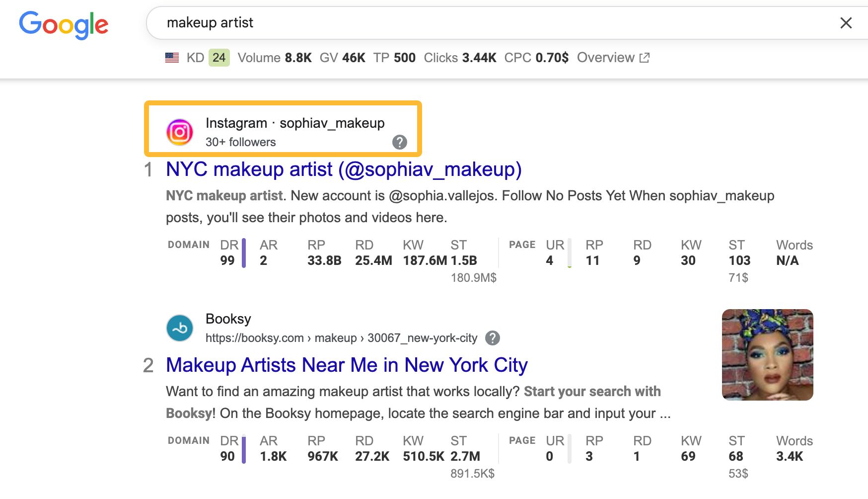This screenshot has width=868, height=499.
Task: Click the CPC 0.70$ metric
Action: coord(536,58)
